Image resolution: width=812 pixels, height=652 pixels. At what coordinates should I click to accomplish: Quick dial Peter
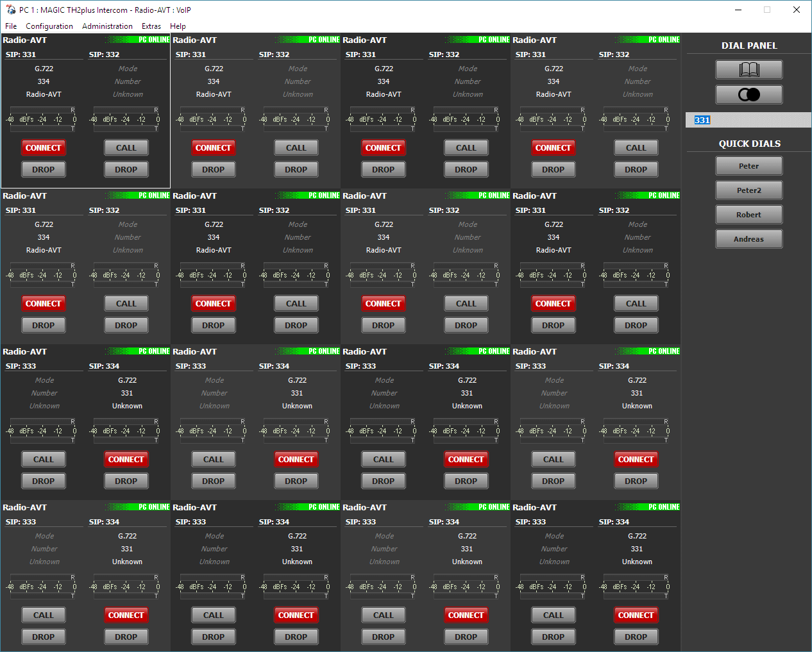[x=749, y=165]
